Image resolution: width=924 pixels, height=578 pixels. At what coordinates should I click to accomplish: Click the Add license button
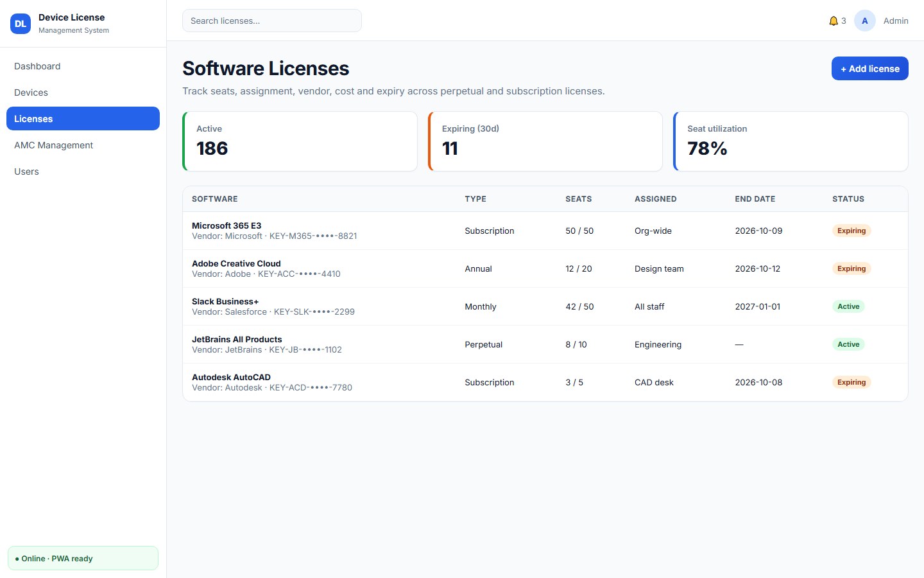(869, 69)
